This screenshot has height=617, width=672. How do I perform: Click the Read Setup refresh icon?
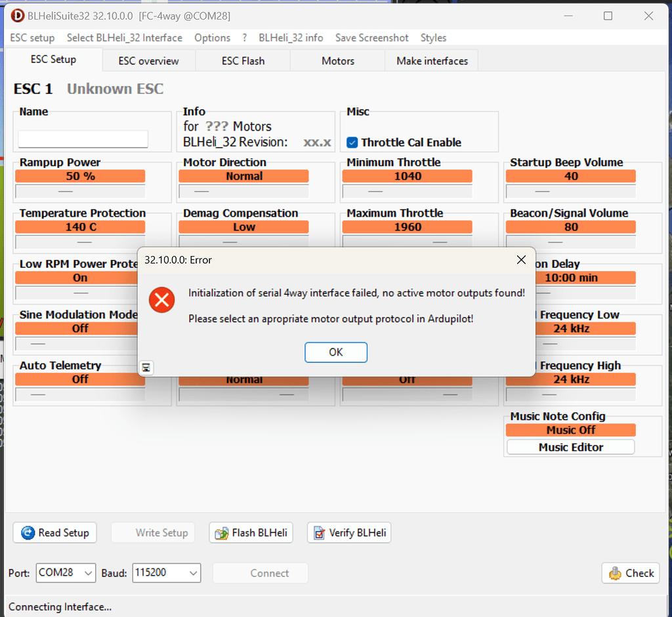28,533
